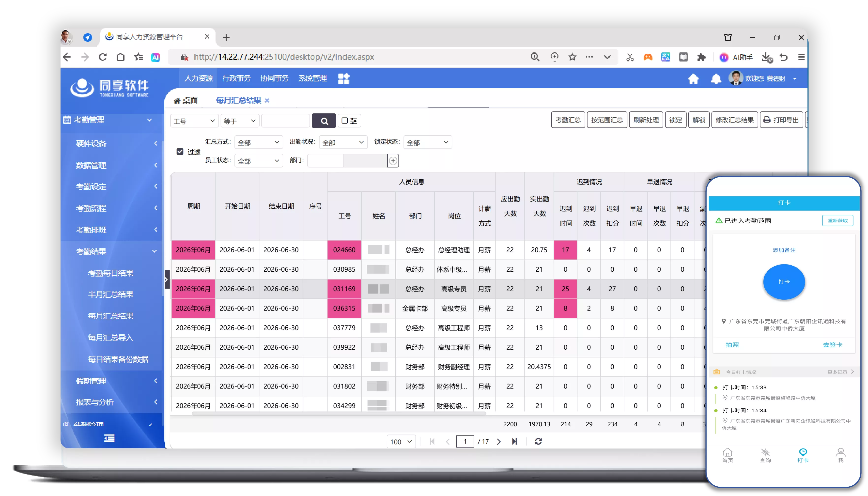
Task: Go to the last page of results
Action: (514, 441)
